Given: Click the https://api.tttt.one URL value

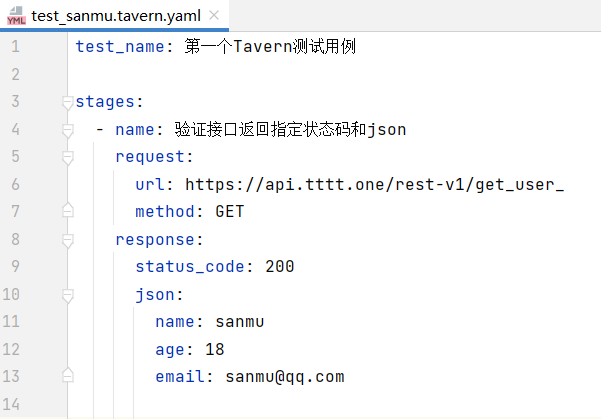Looking at the screenshot, I should coord(374,185).
